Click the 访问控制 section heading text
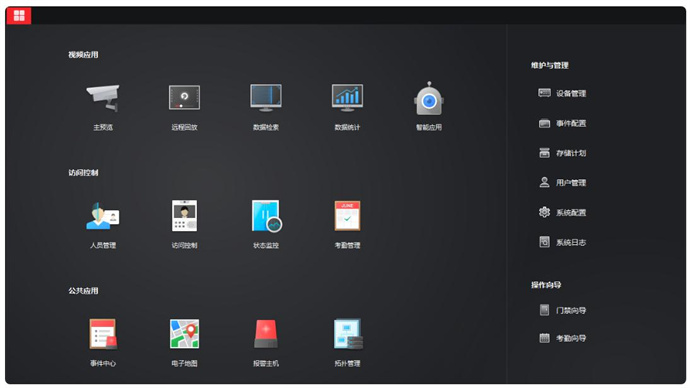 pos(83,172)
